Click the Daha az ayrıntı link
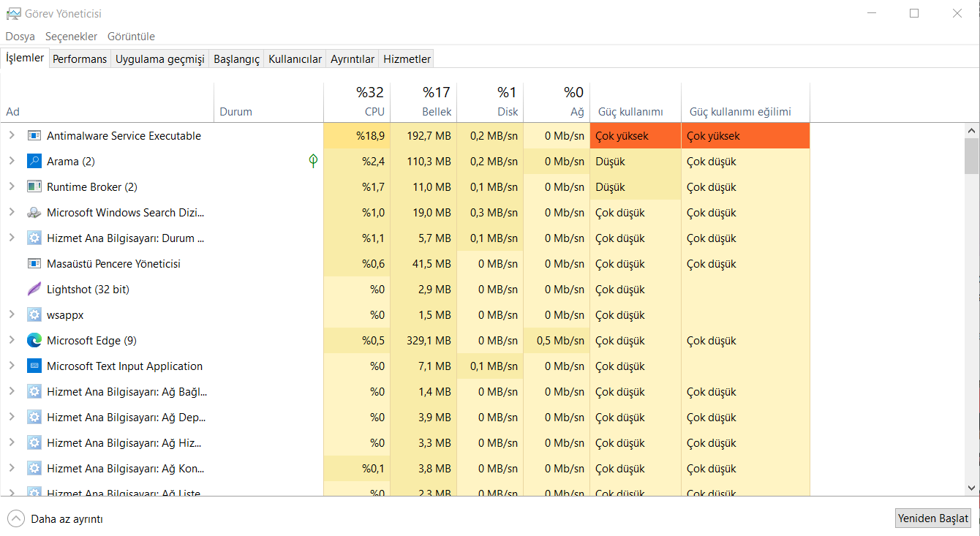 67,519
